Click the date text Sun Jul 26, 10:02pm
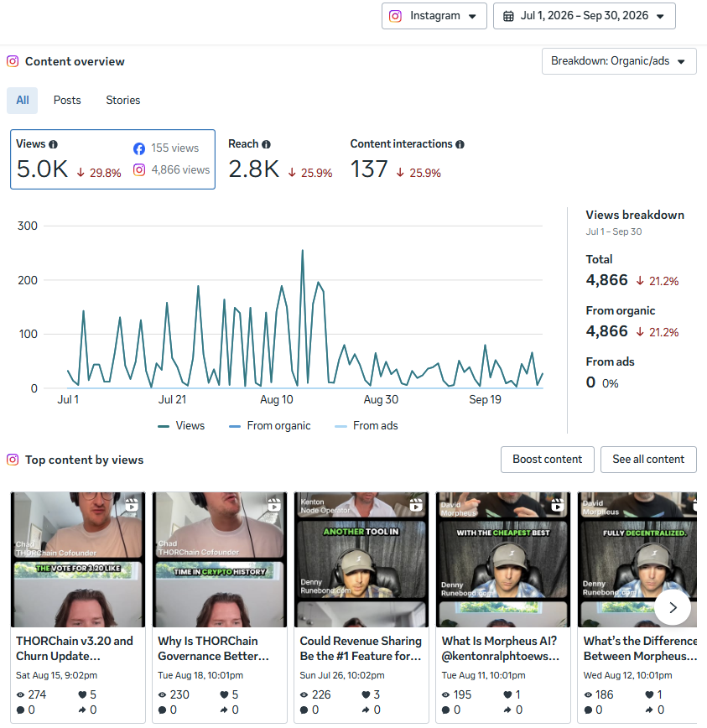This screenshot has width=707, height=728. click(x=342, y=675)
